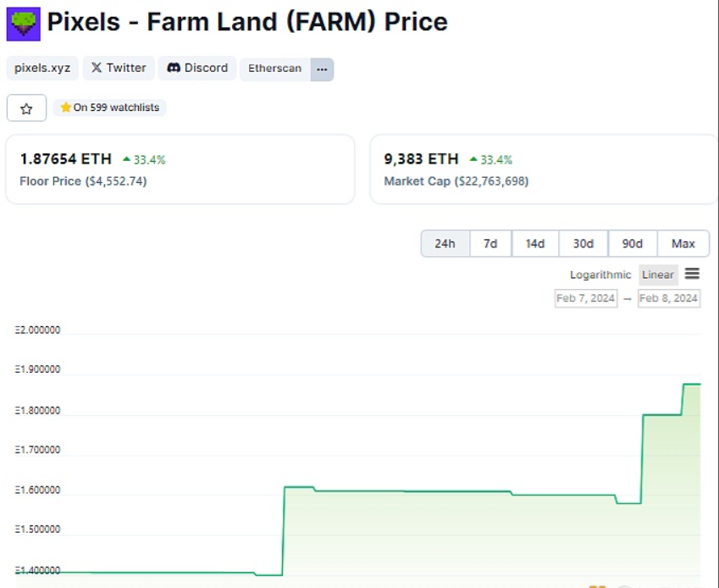Viewport: 719px width, 588px height.
Task: Switch to the 30d timeframe tab
Action: pos(583,243)
